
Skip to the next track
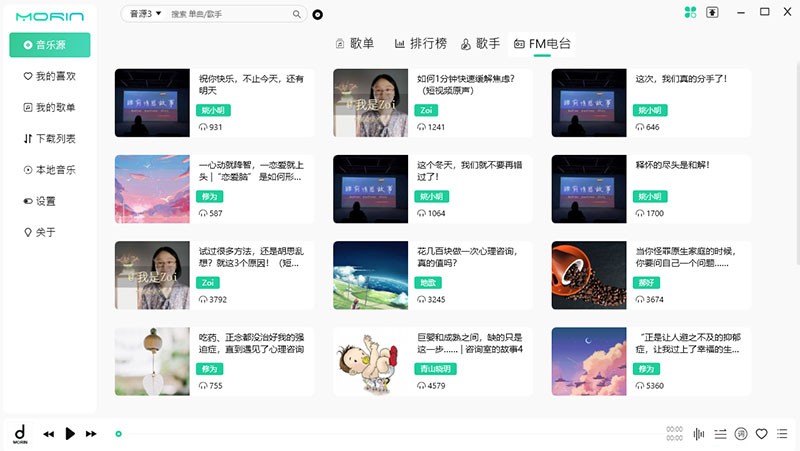(x=91, y=433)
